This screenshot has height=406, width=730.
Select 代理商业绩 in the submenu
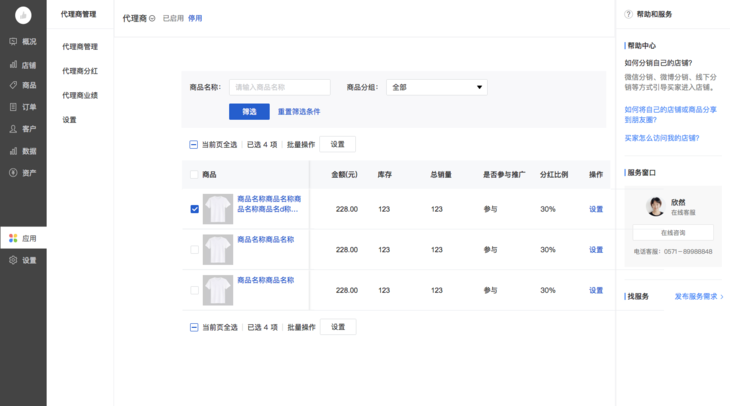(80, 95)
